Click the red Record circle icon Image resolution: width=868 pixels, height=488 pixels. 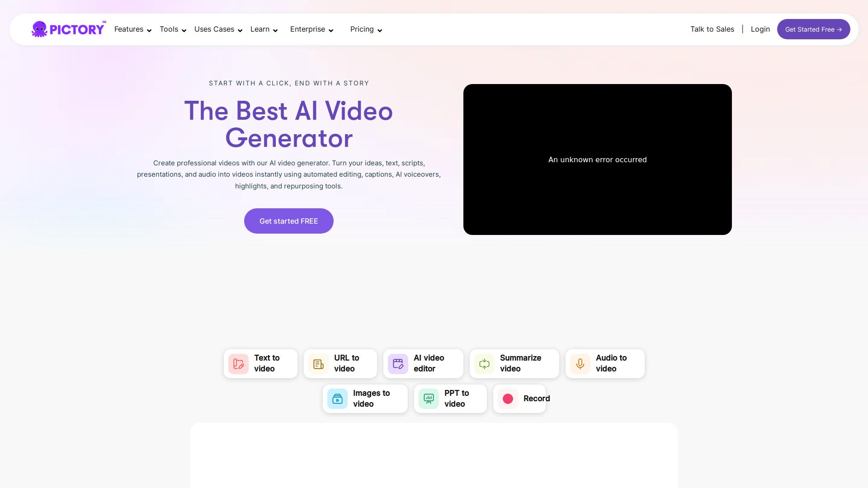coord(508,399)
